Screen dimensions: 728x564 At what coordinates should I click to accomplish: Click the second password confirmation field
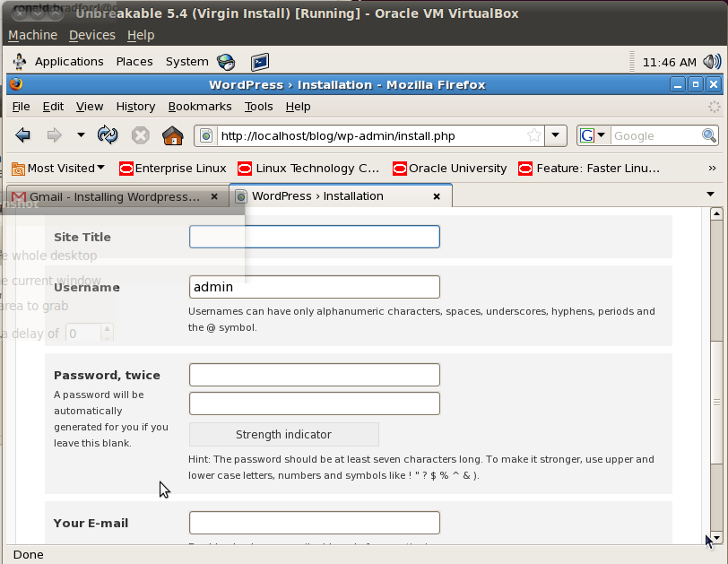click(x=315, y=403)
